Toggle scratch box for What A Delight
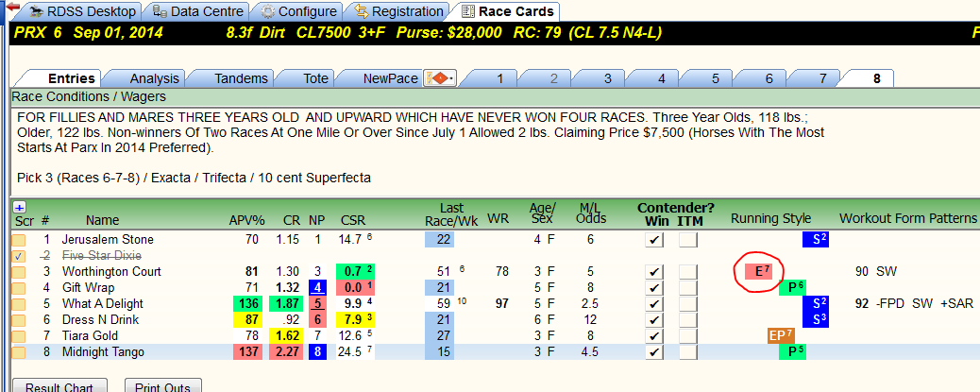980x392 pixels. point(20,304)
